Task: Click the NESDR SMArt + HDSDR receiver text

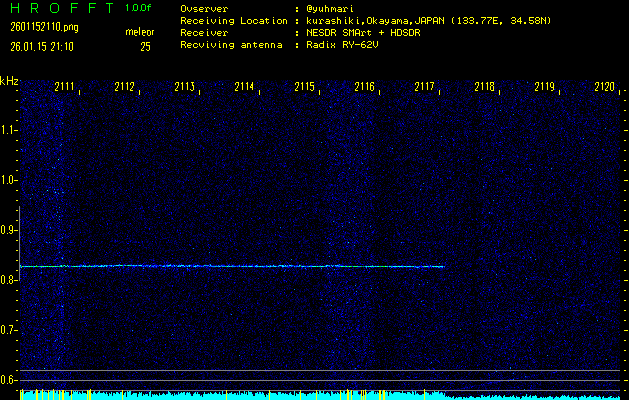Action: [x=363, y=32]
